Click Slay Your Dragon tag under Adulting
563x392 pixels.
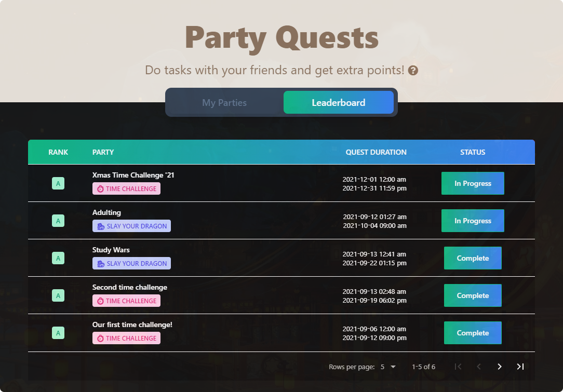pos(132,226)
